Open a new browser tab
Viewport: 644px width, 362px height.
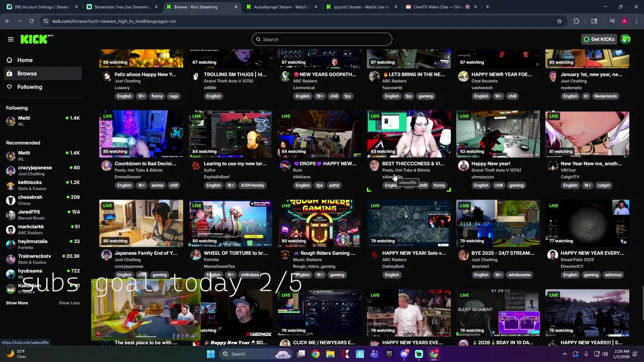(488, 7)
